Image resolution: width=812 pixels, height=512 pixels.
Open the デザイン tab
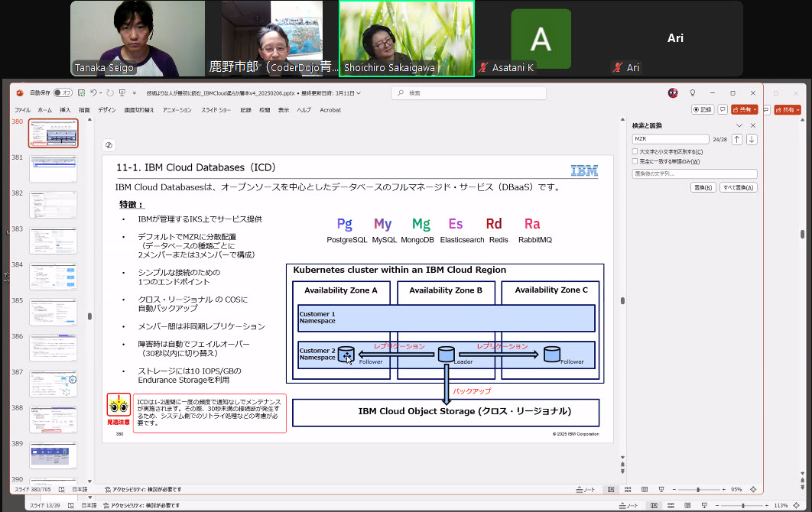(x=107, y=110)
